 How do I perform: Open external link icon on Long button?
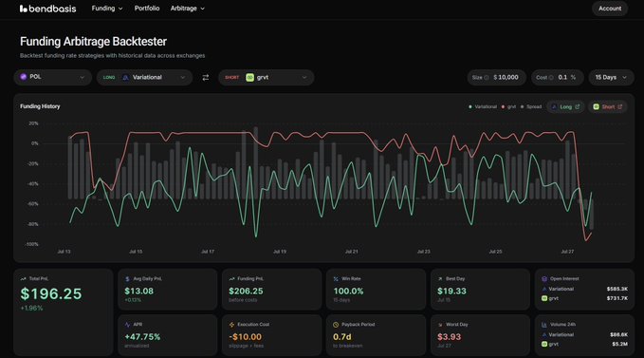577,106
